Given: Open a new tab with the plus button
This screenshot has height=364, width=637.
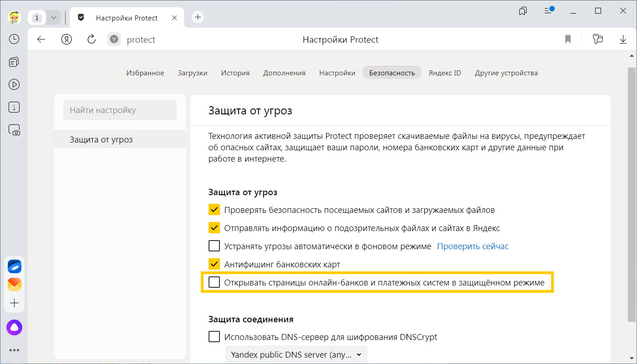Looking at the screenshot, I should pyautogui.click(x=198, y=18).
